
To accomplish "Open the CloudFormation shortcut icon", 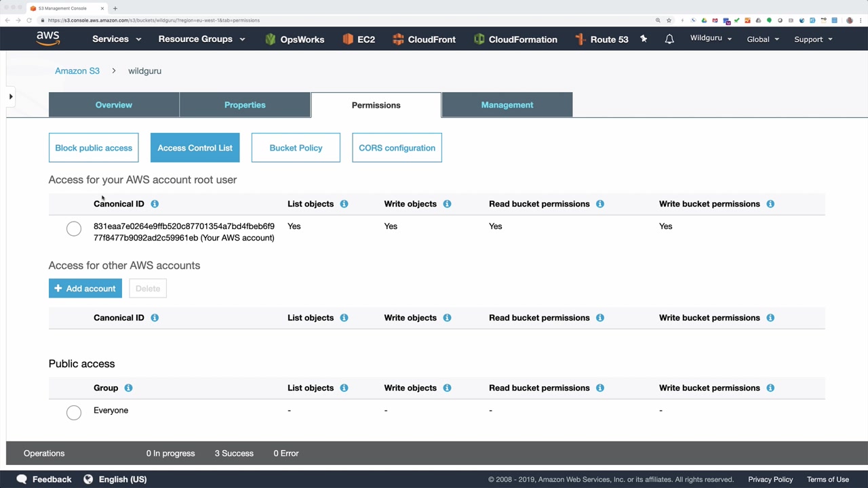I will click(479, 39).
